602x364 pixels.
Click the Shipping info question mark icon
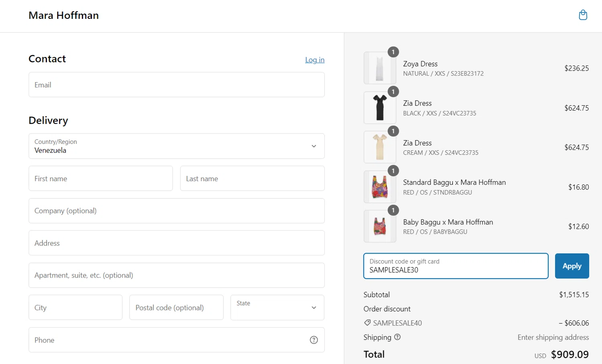point(397,337)
